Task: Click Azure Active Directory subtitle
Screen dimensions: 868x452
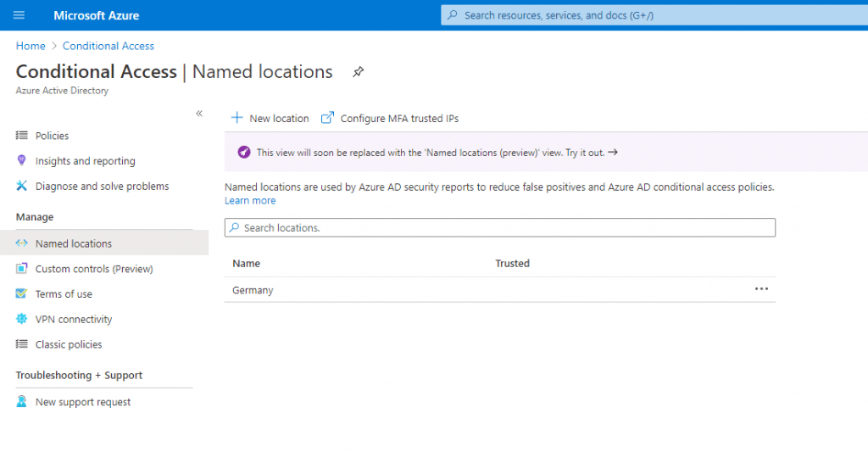Action: tap(62, 90)
